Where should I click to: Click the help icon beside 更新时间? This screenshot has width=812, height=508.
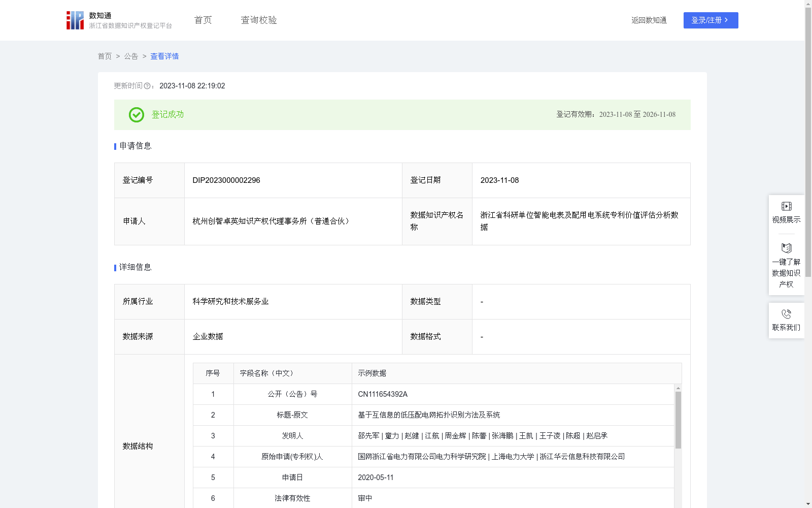147,86
